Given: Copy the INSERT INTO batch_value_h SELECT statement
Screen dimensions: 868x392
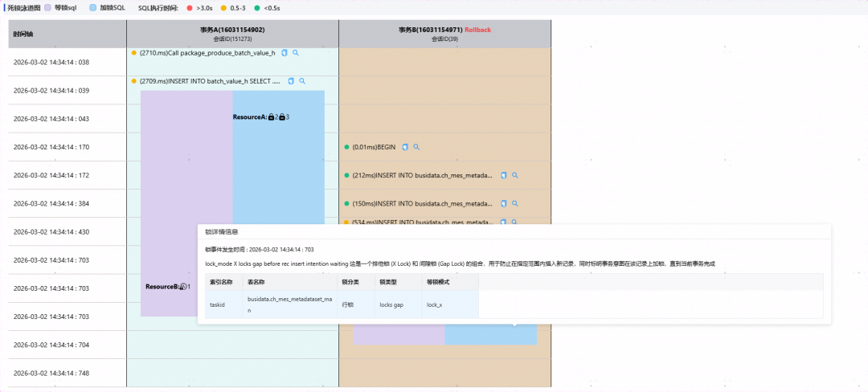Looking at the screenshot, I should click(291, 81).
